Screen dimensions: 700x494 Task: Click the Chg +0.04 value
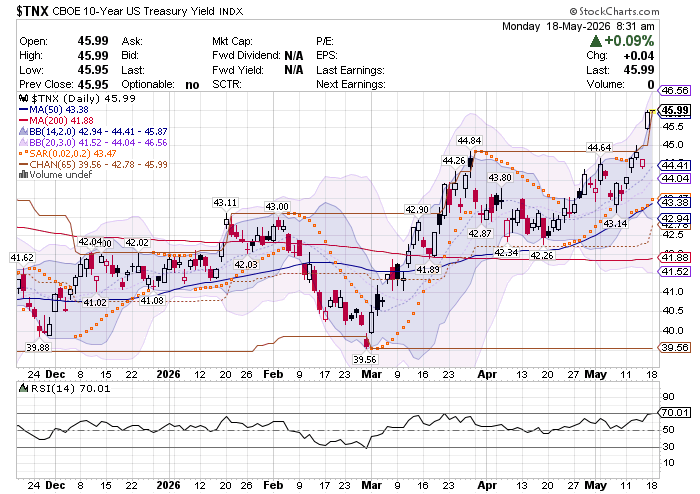pos(639,56)
